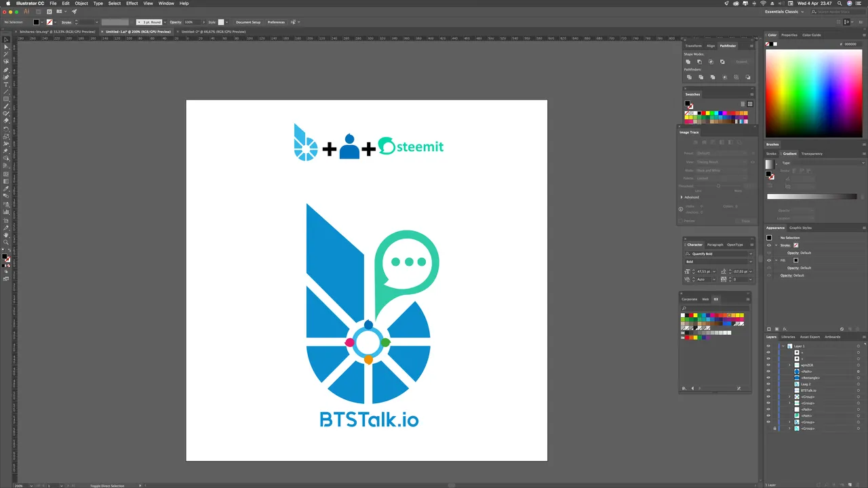Switch to bitshares-bts.svg document tab
This screenshot has height=488, width=868.
[x=58, y=31]
